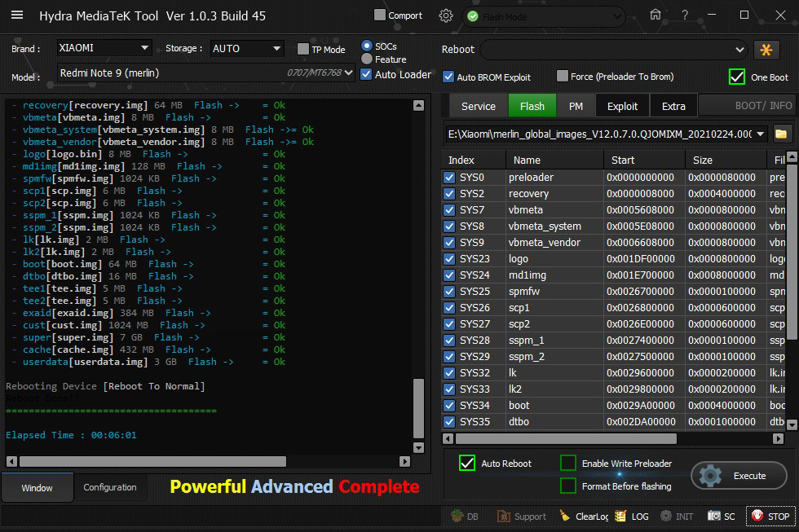The height and width of the screenshot is (532, 799).
Task: Open LOG from bottom toolbar
Action: 631,517
